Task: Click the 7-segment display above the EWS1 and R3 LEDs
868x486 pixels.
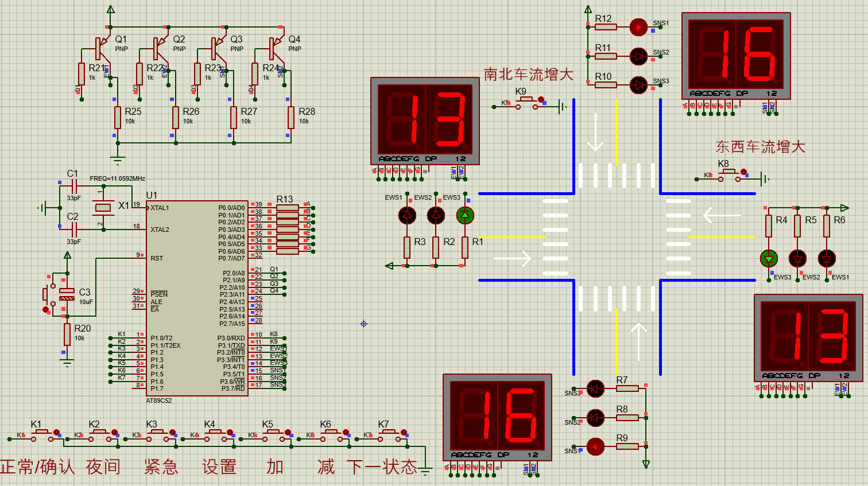Action: coord(425,121)
